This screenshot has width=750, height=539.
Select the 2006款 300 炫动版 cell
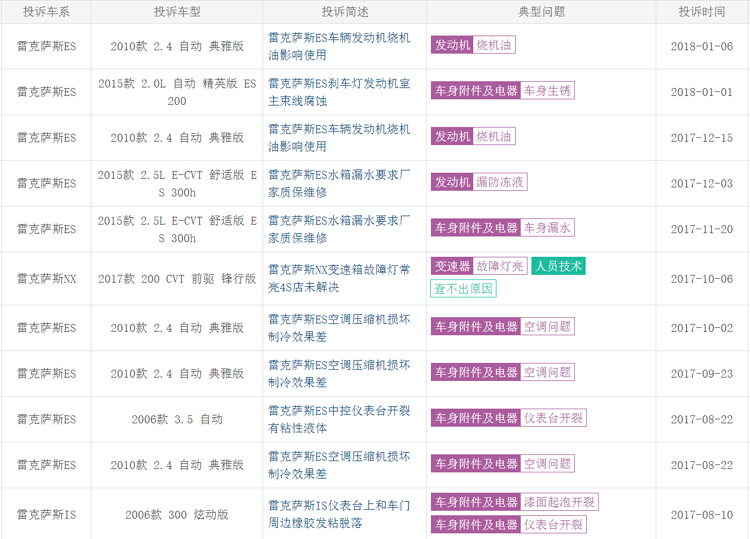coord(177,515)
